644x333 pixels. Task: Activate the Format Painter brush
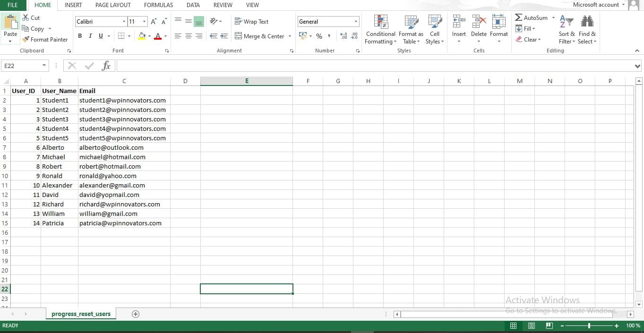pos(26,39)
